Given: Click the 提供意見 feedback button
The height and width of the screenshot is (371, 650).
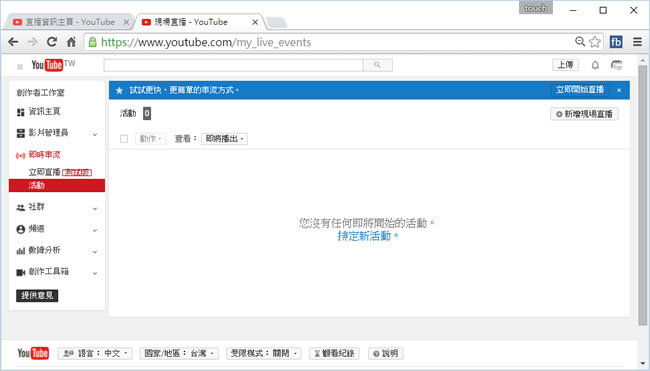Looking at the screenshot, I should tap(37, 296).
